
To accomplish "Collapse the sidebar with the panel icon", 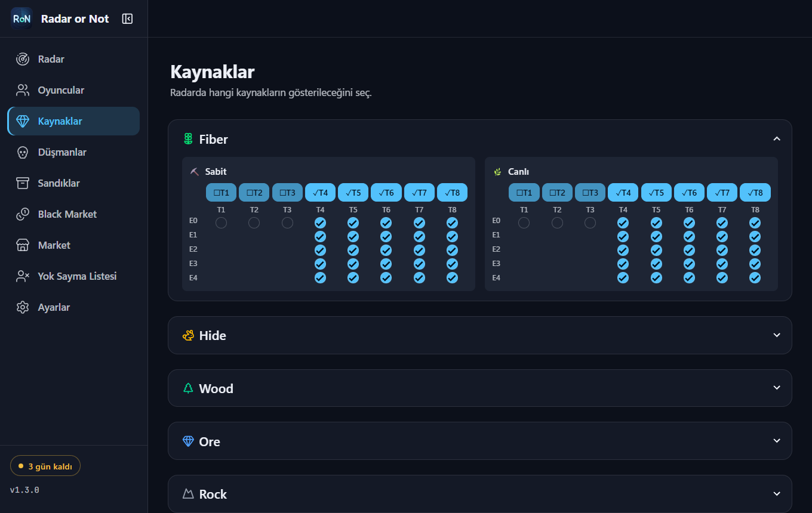I will tap(127, 18).
